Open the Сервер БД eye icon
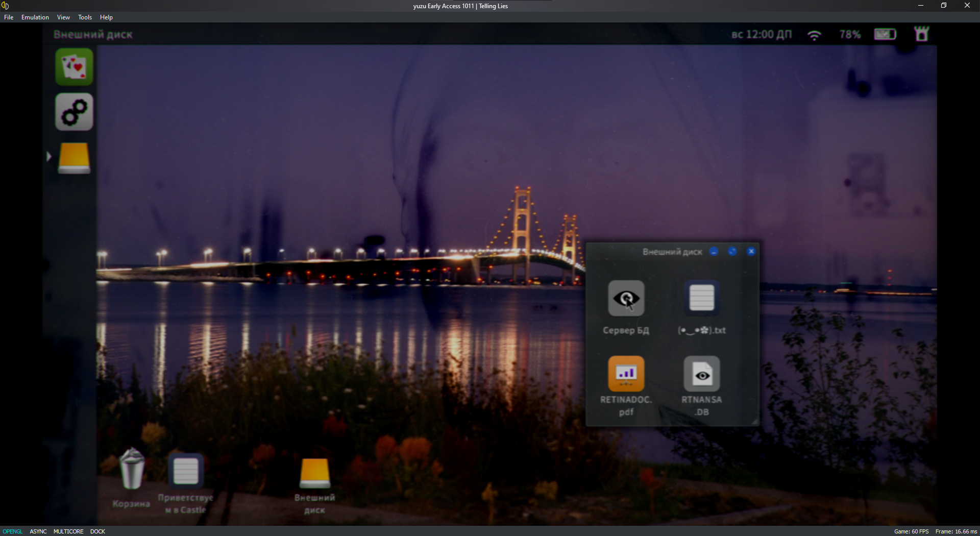This screenshot has height=536, width=980. (626, 298)
